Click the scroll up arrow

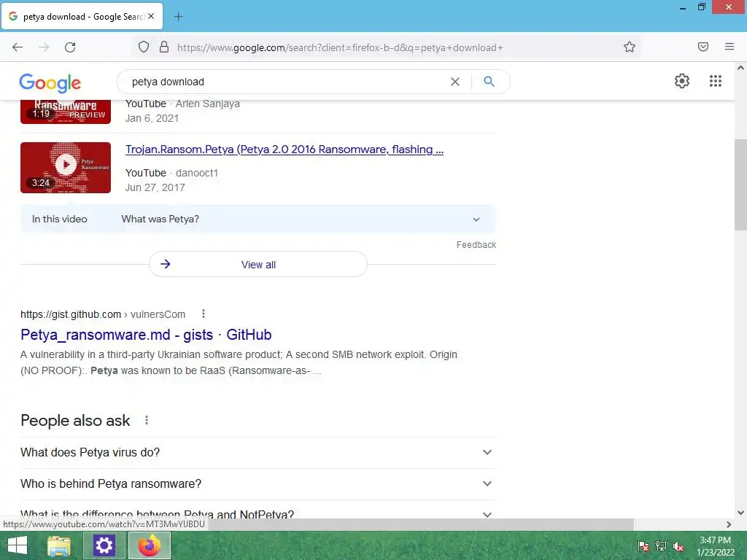(740, 68)
